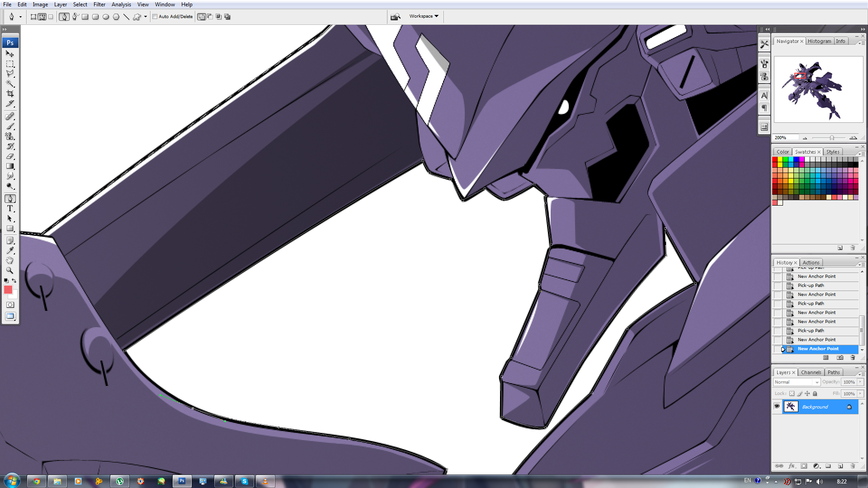Open the Workspace dropdown
The width and height of the screenshot is (868, 488).
click(424, 16)
